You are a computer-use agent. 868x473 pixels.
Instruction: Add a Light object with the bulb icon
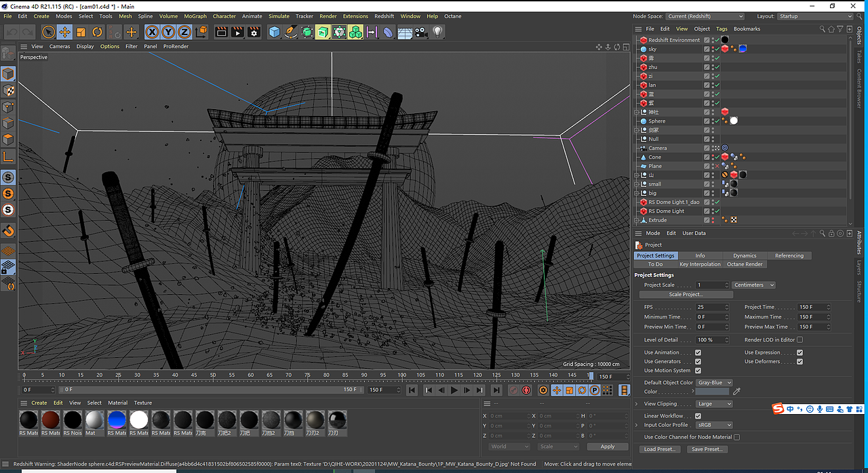pos(437,32)
